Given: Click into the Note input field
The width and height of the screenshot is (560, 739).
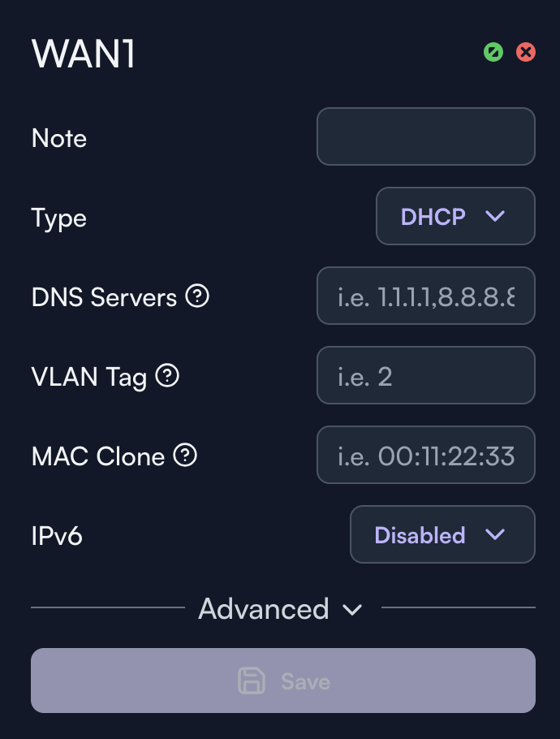Looking at the screenshot, I should [x=425, y=136].
